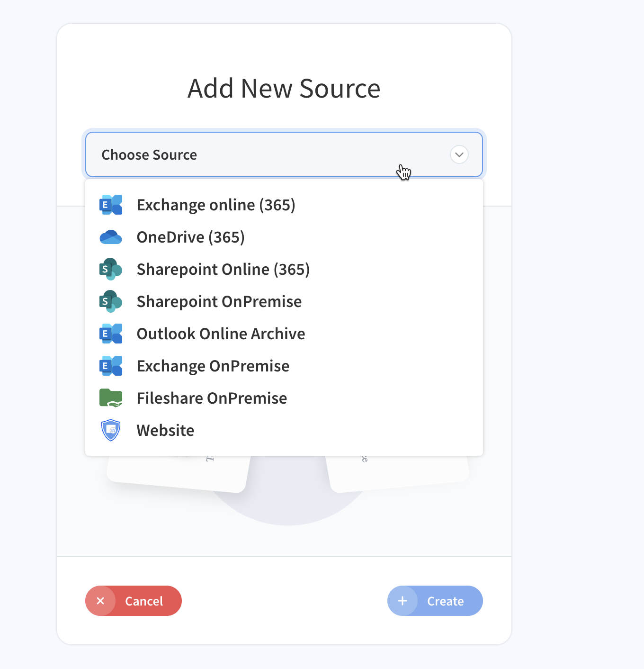644x669 pixels.
Task: Click the Create button
Action: [435, 601]
